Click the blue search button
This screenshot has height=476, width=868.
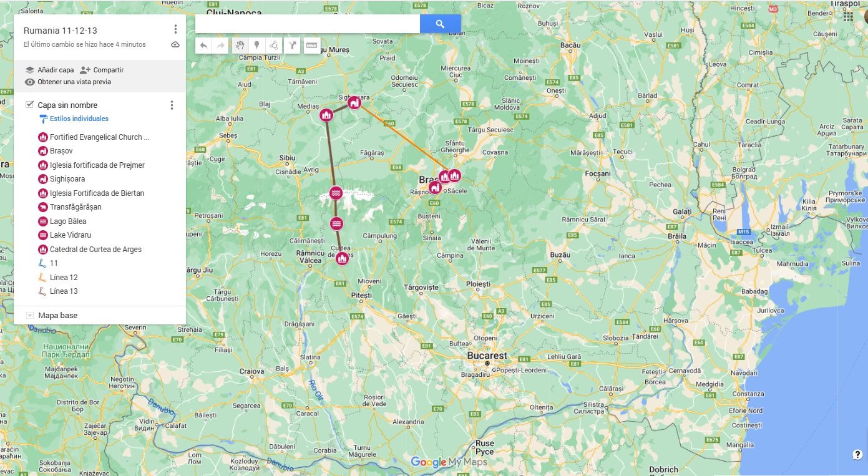click(x=440, y=24)
